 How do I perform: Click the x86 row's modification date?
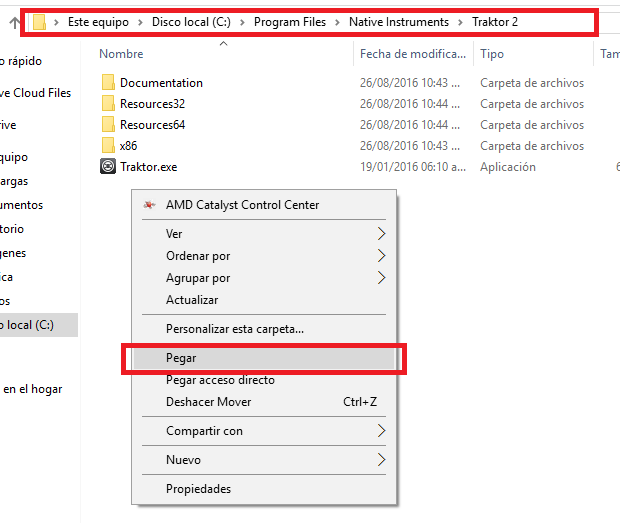(x=410, y=145)
